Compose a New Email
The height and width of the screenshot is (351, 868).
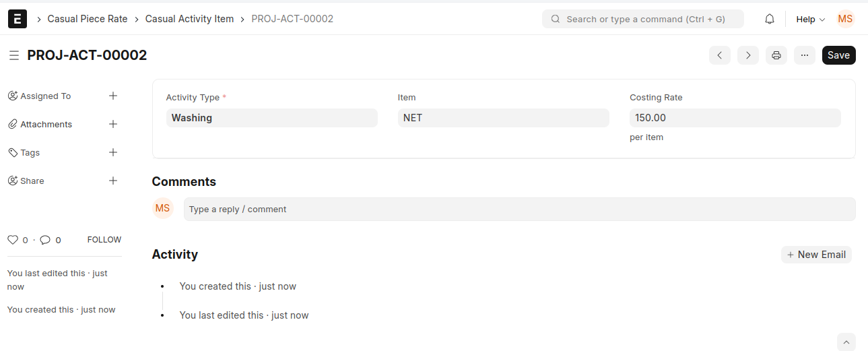click(x=816, y=255)
